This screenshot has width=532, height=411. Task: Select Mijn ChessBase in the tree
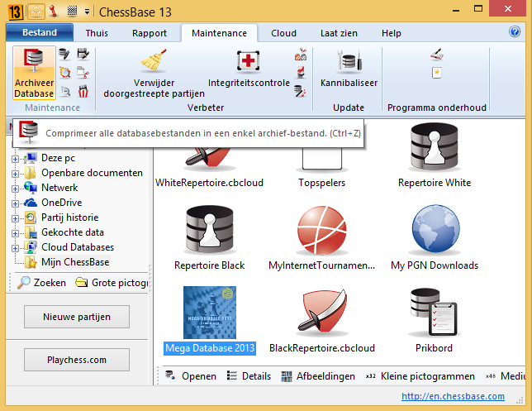point(75,262)
